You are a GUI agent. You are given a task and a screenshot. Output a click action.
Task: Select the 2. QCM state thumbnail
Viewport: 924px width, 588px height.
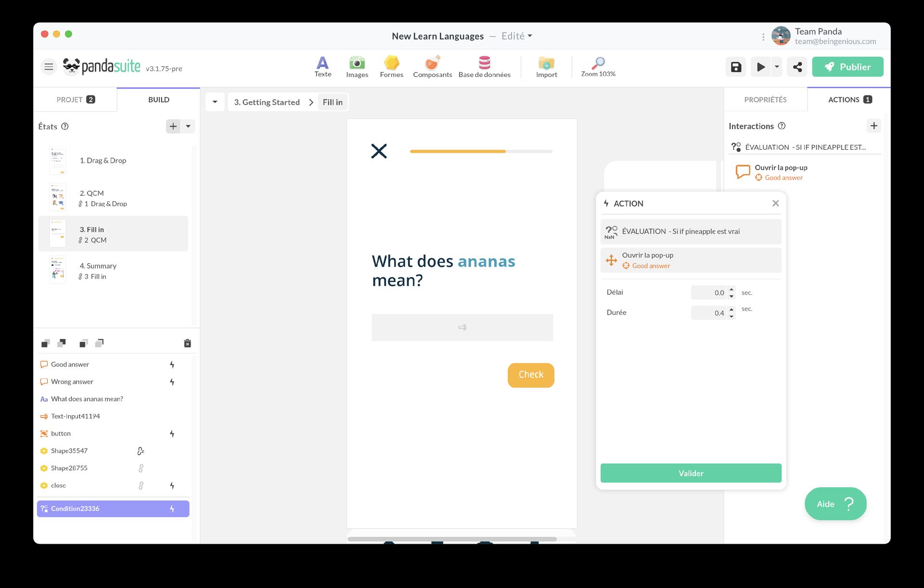[x=57, y=197]
